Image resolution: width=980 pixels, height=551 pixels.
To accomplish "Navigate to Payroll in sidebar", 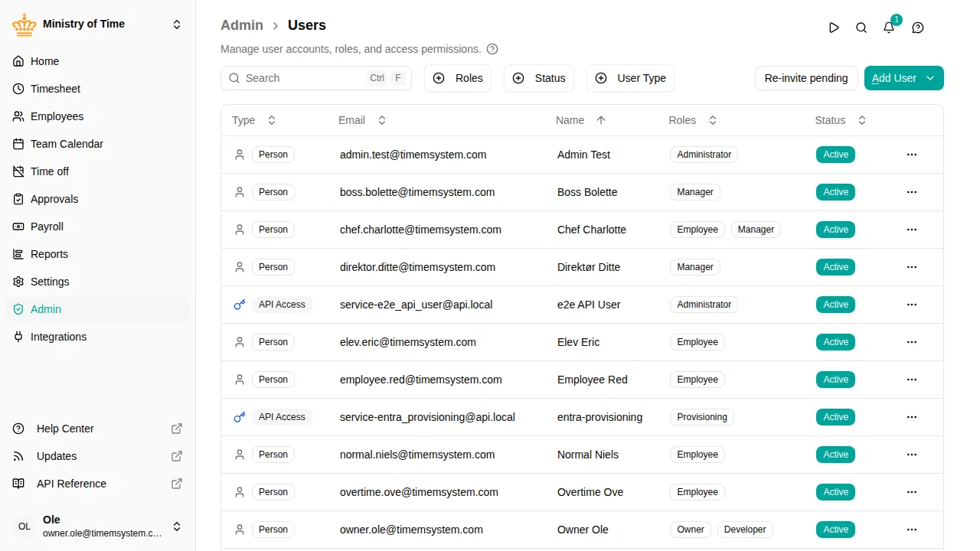I will (x=98, y=227).
